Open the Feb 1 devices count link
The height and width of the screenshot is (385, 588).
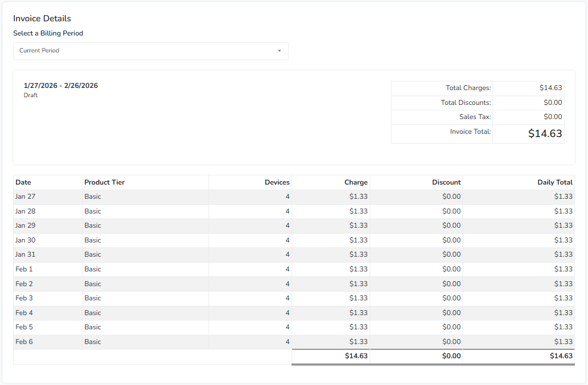[287, 269]
